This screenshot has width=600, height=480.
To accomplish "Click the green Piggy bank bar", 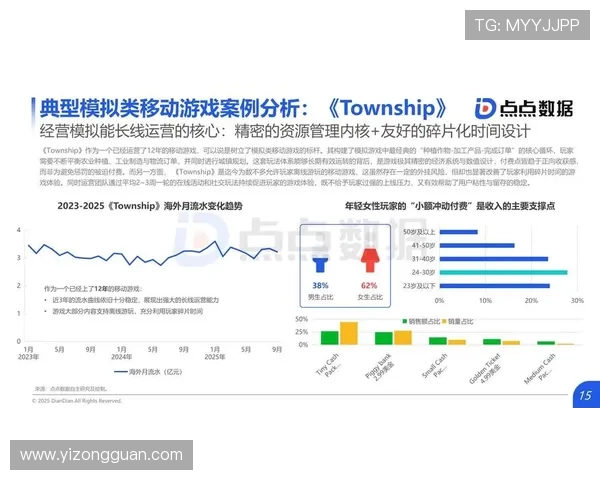I will pyautogui.click(x=384, y=338).
